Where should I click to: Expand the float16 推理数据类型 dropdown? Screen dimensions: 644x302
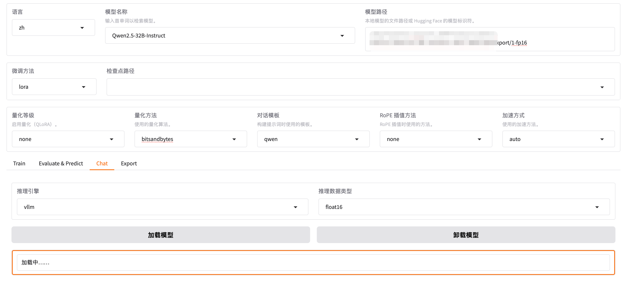coord(464,207)
